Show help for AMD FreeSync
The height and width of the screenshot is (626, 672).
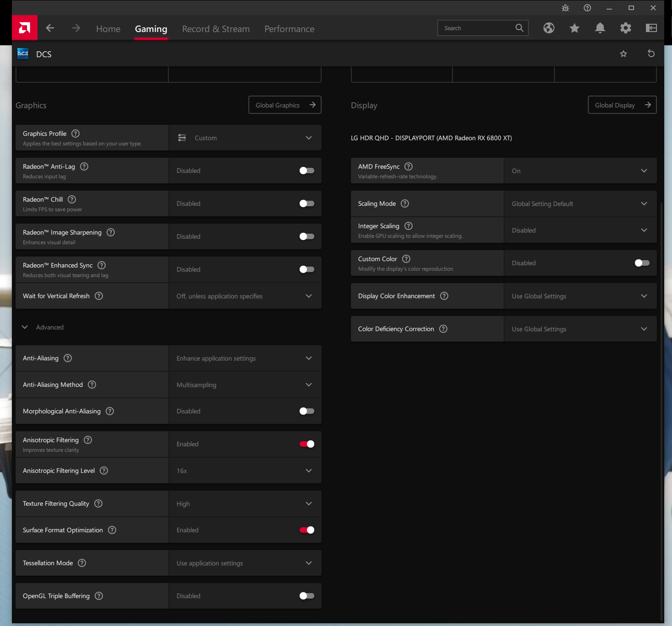[x=409, y=166]
